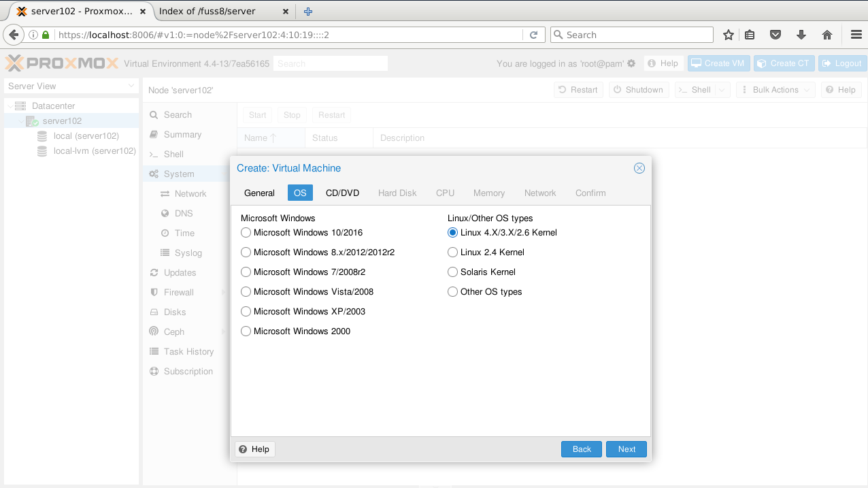Click the Firefox Search input box
Viewport: 868px width, 488px height.
631,35
